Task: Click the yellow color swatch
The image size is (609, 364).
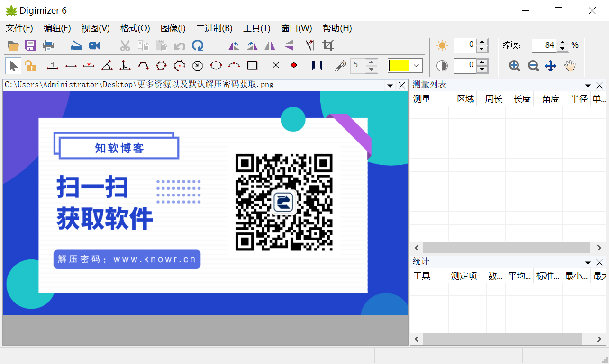Action: [399, 66]
